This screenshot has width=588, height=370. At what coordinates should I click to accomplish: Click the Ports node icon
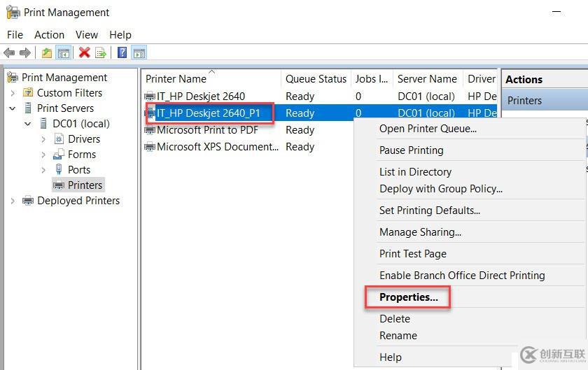(x=59, y=169)
